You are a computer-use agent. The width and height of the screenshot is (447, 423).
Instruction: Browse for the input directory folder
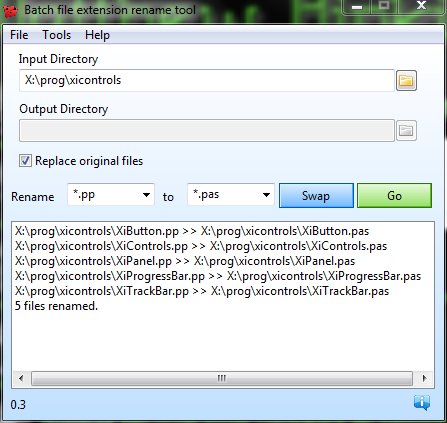coord(406,80)
